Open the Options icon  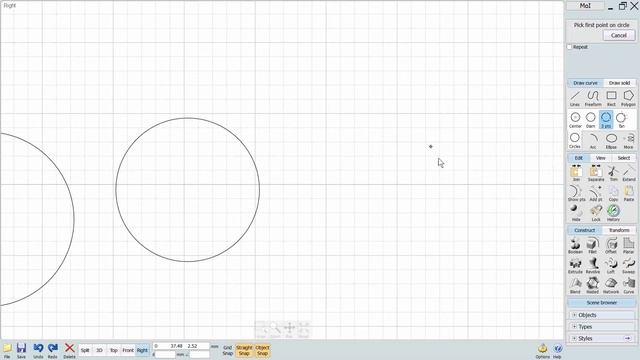tap(542, 351)
